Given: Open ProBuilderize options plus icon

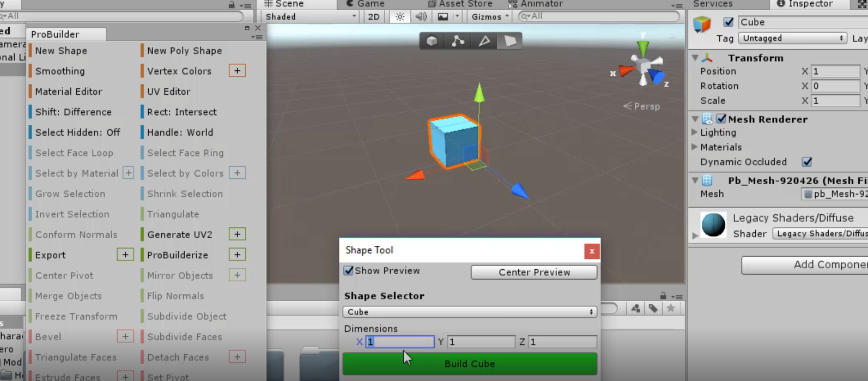Looking at the screenshot, I should coord(237,255).
